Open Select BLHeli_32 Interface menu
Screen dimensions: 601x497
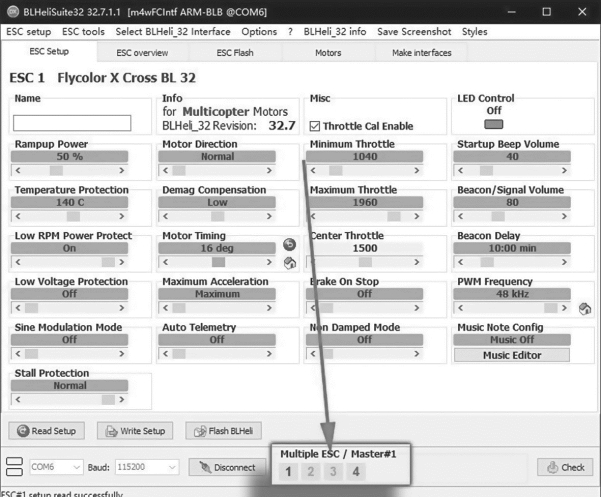pyautogui.click(x=173, y=32)
